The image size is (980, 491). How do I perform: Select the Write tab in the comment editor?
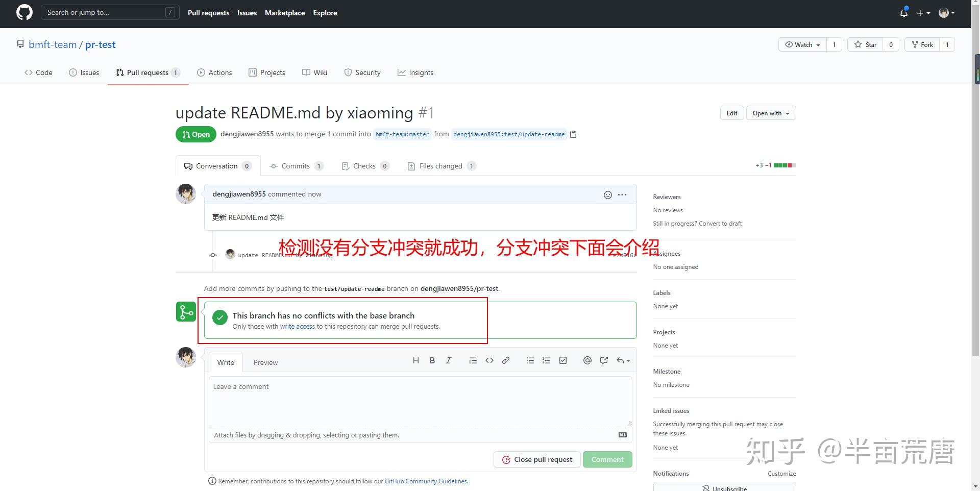226,362
